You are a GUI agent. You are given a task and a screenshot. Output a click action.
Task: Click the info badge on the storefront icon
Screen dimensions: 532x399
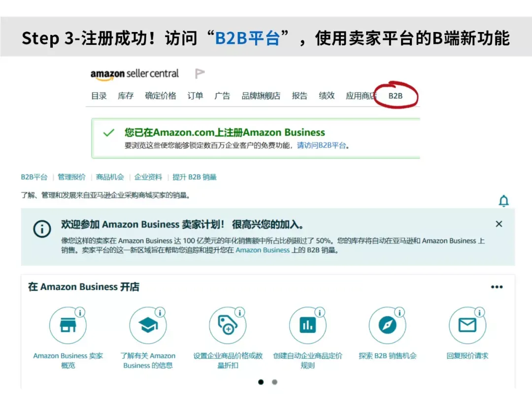tap(80, 312)
